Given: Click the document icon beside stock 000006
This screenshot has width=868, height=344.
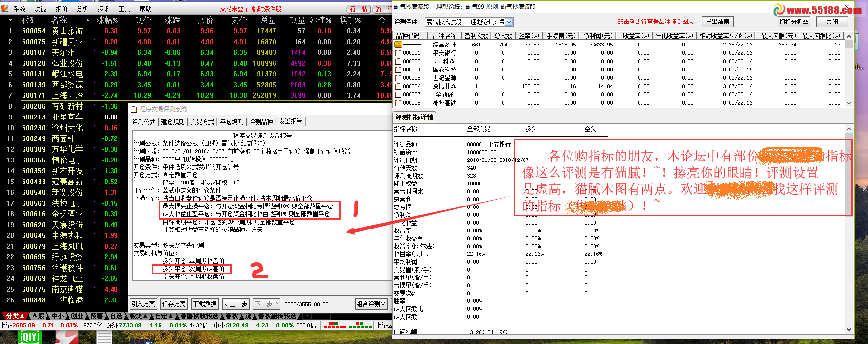Looking at the screenshot, I should coord(398,86).
